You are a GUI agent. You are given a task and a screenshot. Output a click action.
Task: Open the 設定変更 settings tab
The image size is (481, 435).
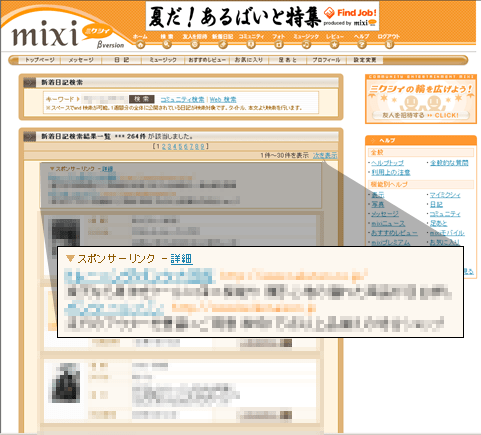365,60
